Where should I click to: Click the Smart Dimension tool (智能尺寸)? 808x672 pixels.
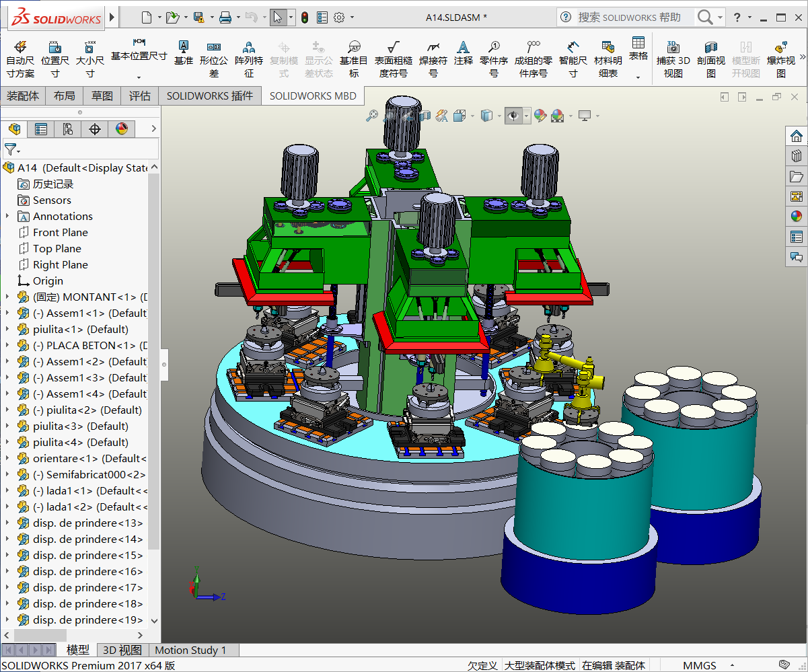[573, 59]
